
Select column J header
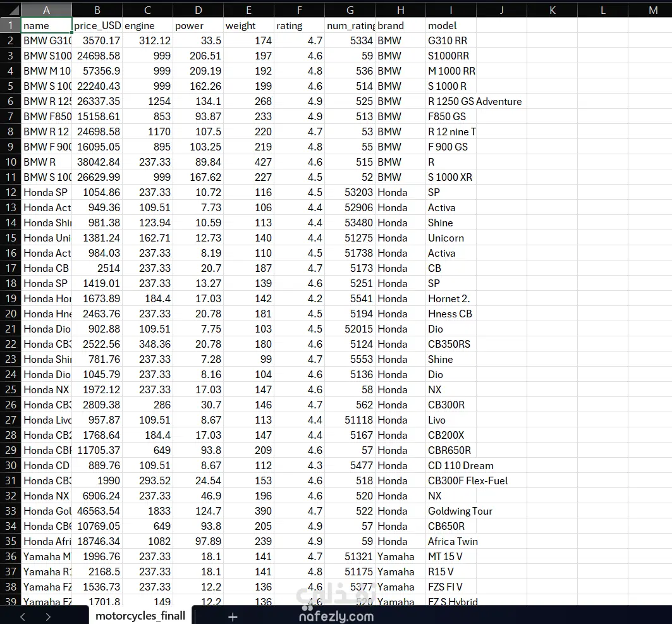(501, 10)
